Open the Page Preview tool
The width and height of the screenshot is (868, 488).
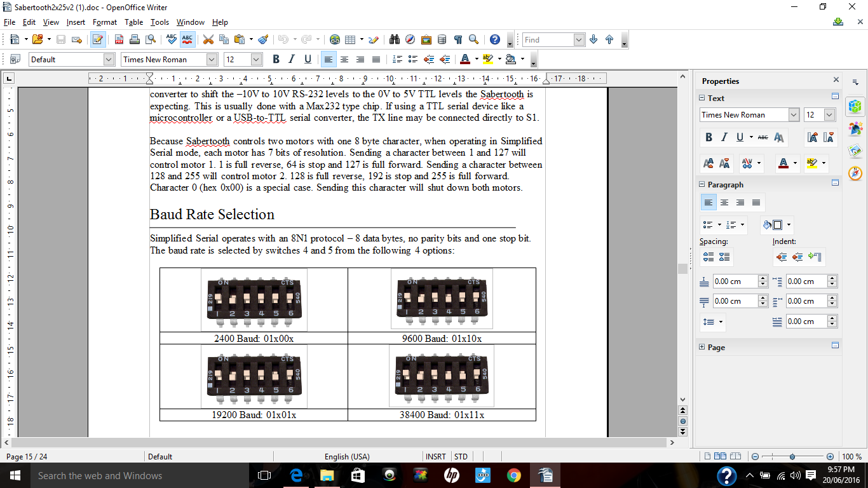point(151,39)
